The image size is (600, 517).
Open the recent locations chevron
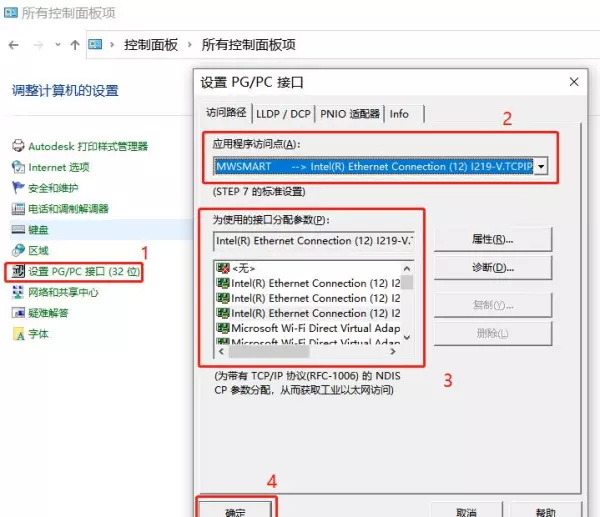pyautogui.click(x=58, y=45)
